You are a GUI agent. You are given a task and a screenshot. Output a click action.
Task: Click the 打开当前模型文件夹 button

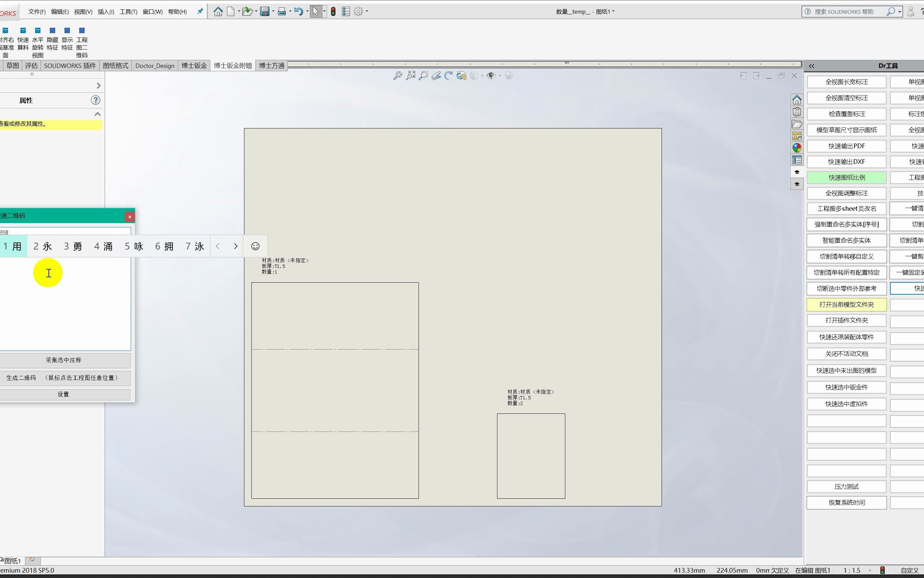846,305
